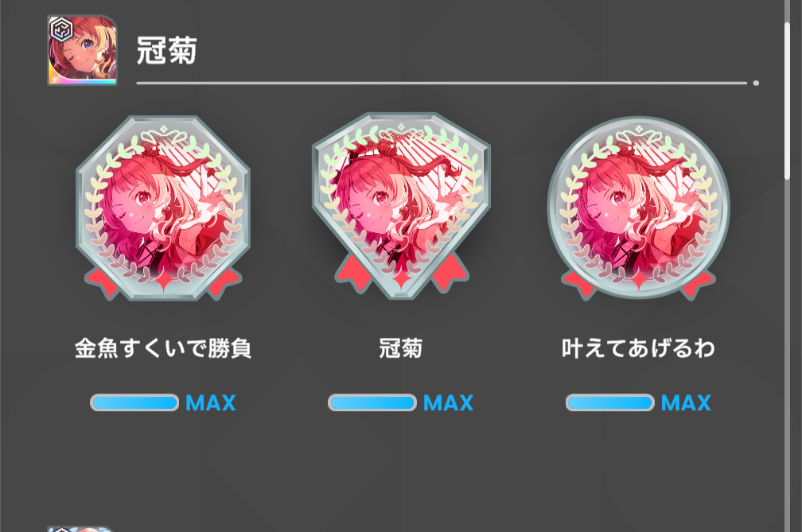Viewport: 802px width, 532px height.
Task: Click the 冠菊 label under diamond badge
Action: pyautogui.click(x=400, y=348)
